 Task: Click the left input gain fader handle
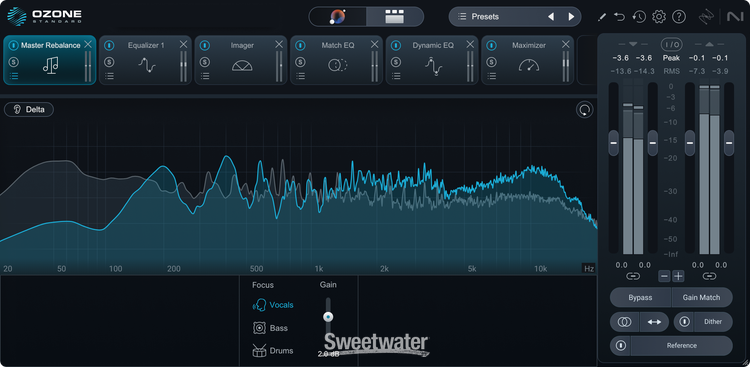point(614,143)
